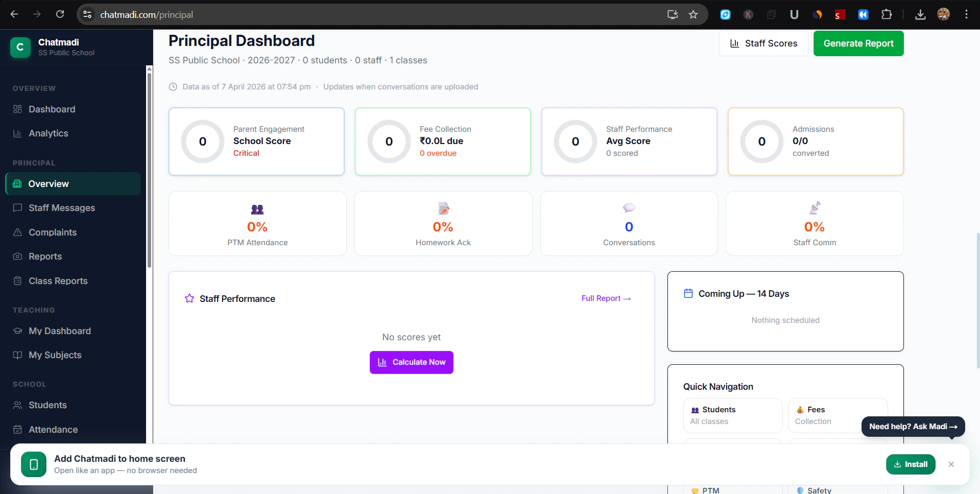Click the site information icon in address bar
The image size is (980, 494).
coord(87,14)
